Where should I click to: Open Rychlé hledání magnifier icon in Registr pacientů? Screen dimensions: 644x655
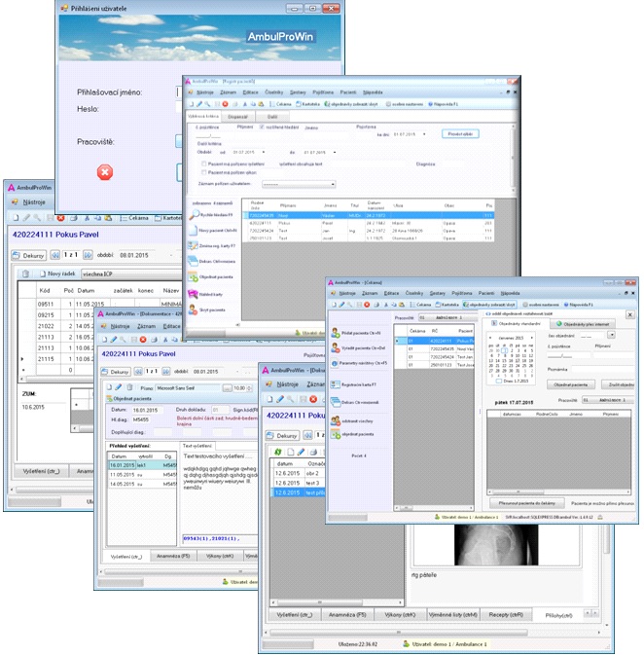[194, 215]
